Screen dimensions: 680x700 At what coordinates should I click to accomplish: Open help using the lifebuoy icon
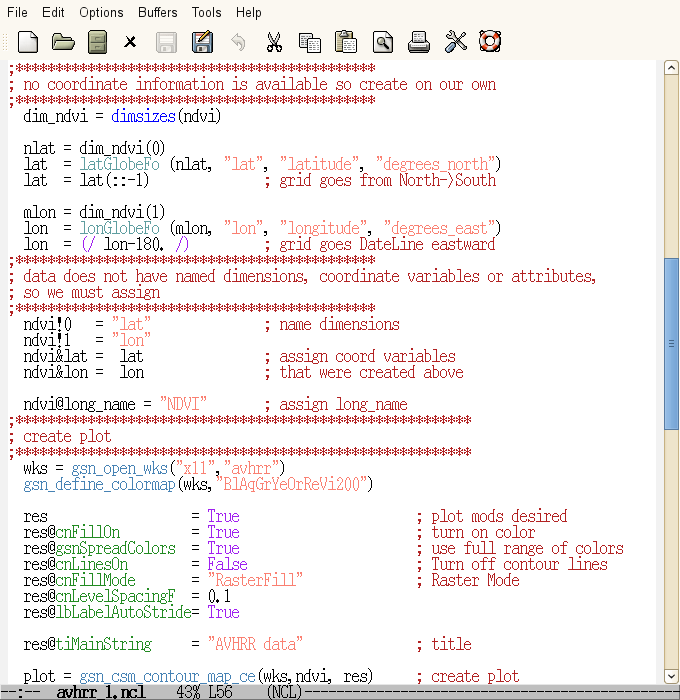pyautogui.click(x=490, y=42)
